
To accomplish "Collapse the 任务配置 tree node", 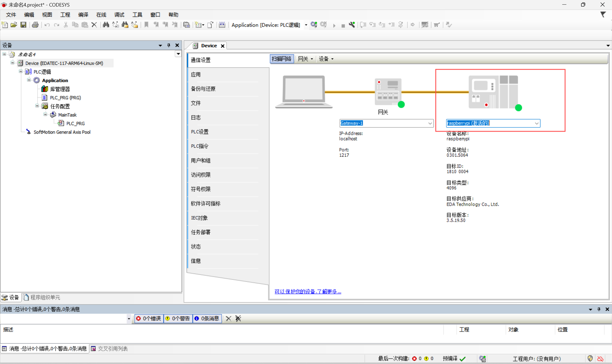I will (x=37, y=106).
